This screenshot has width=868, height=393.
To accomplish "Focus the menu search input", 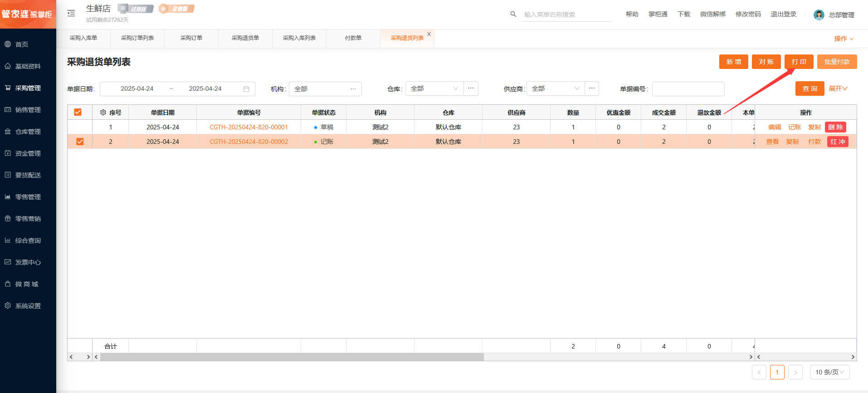I will 566,15.
